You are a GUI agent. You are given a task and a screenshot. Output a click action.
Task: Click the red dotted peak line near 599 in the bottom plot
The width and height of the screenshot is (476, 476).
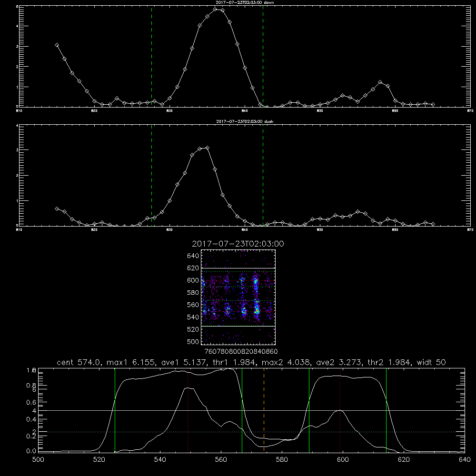(x=340, y=410)
